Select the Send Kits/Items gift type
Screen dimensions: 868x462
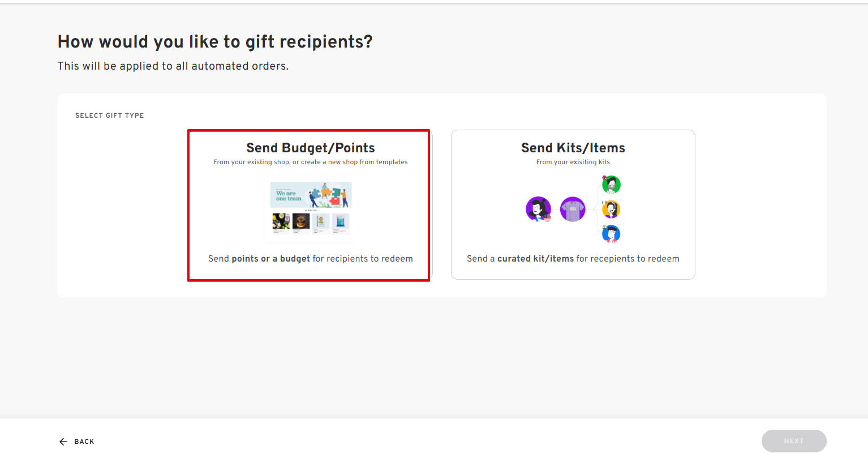click(x=573, y=204)
